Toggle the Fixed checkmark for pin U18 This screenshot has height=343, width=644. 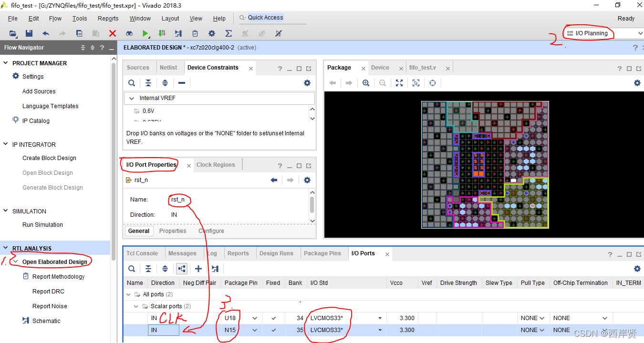coord(273,318)
